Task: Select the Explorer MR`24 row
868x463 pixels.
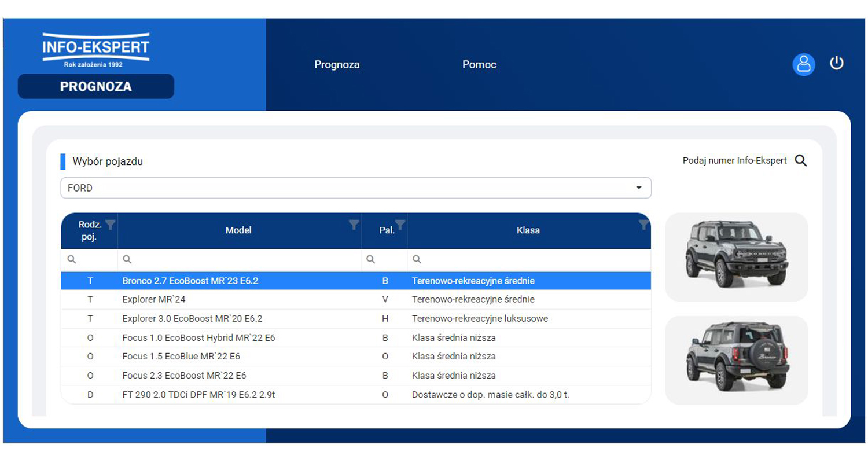Action: 355,300
